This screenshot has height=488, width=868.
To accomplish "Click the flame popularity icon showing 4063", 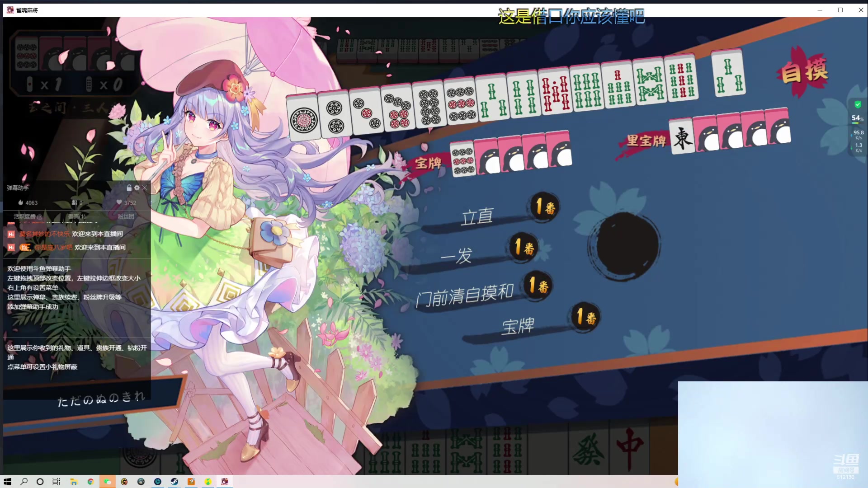I will (x=20, y=202).
